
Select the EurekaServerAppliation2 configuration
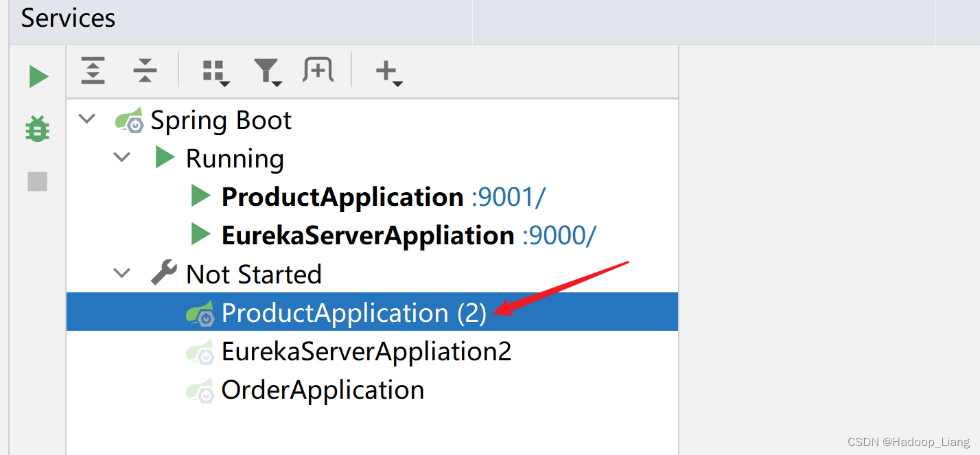[x=366, y=351]
